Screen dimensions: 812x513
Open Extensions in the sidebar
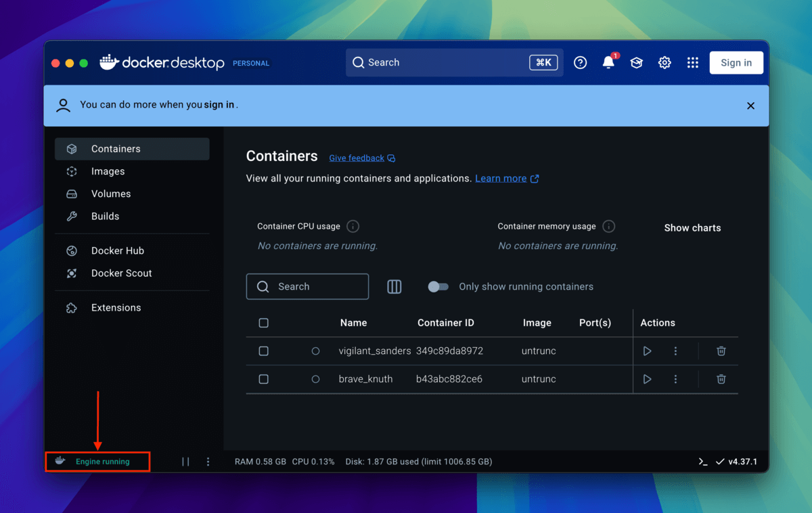[132, 307]
